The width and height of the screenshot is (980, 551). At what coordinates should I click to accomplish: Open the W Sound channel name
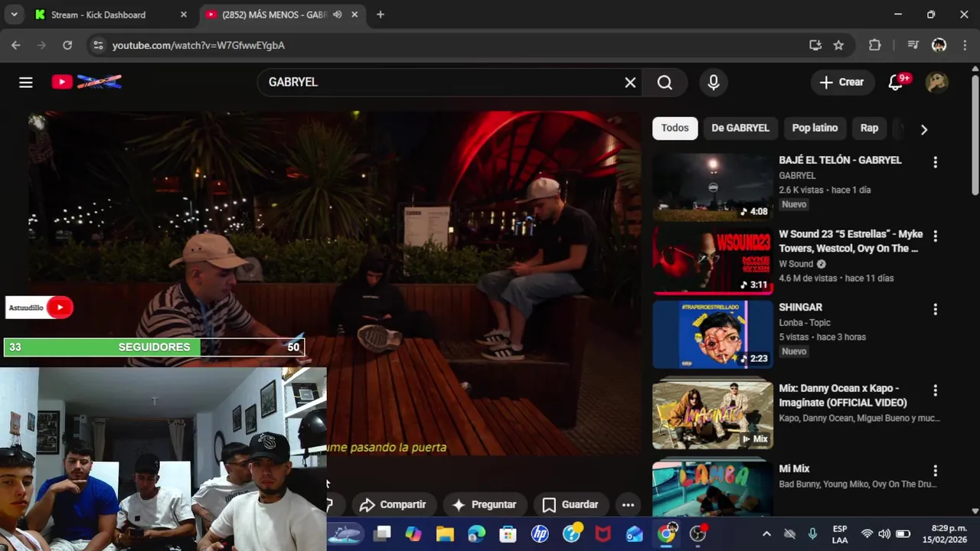[796, 263]
